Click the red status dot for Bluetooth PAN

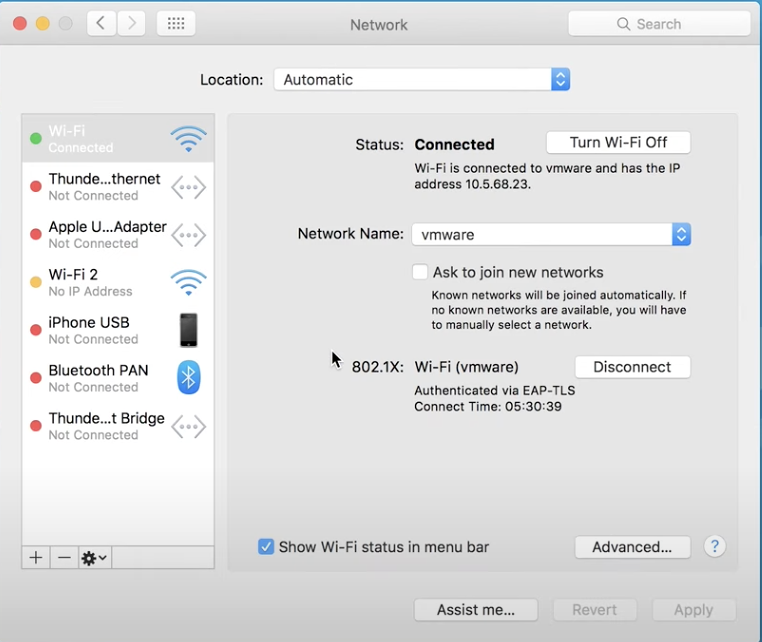(35, 378)
